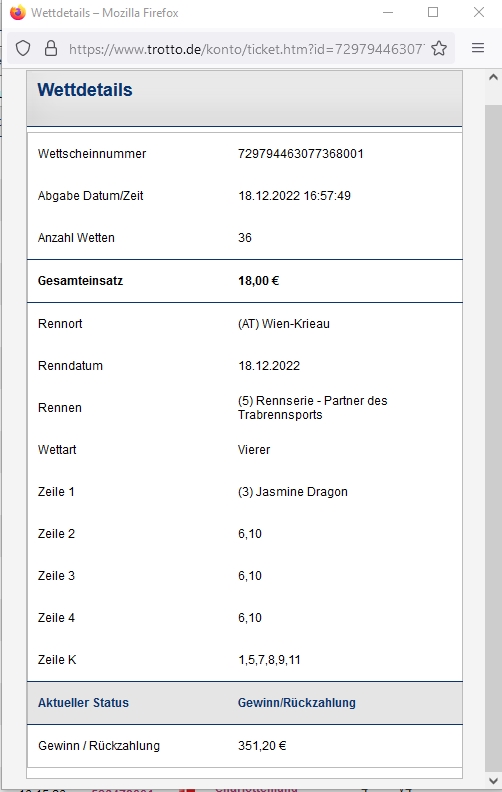Click the Aktueller Status label
Screen dimensions: 502x792
coord(83,703)
